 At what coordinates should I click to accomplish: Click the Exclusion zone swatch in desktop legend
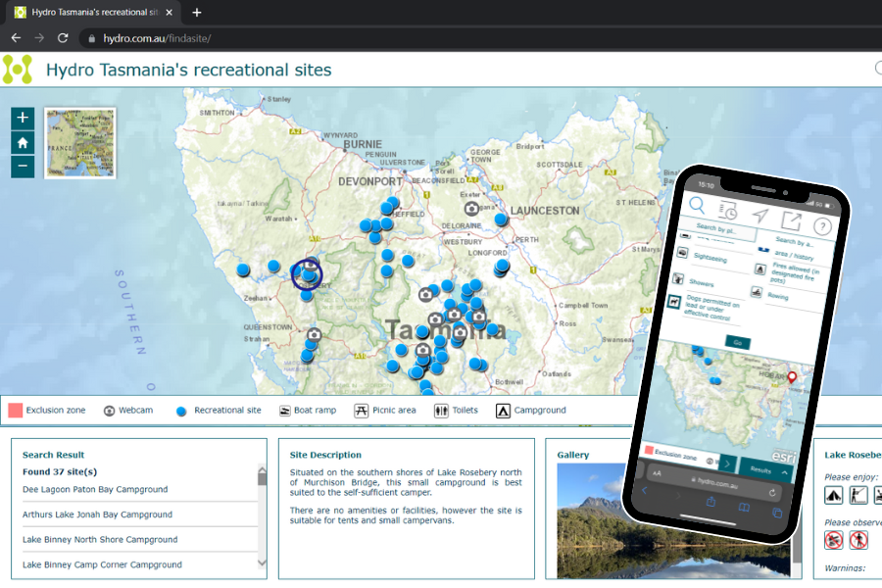(x=15, y=411)
